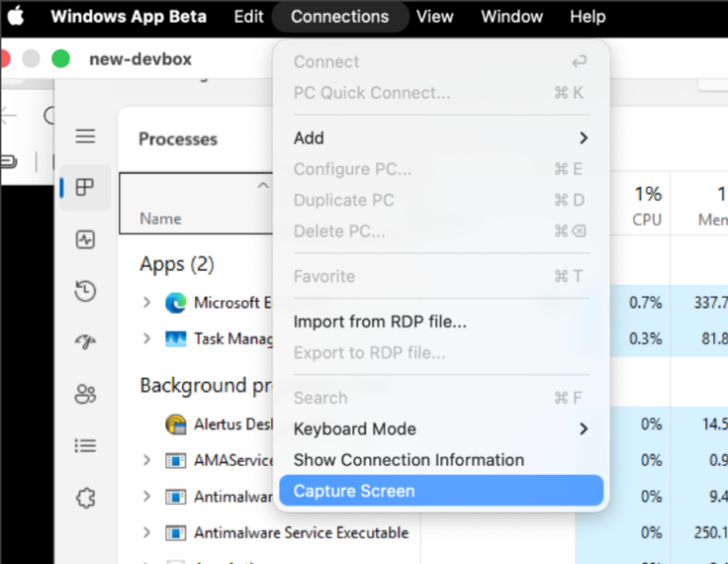Viewport: 728px width, 564px height.
Task: Open the Add submenu
Action: tap(441, 138)
